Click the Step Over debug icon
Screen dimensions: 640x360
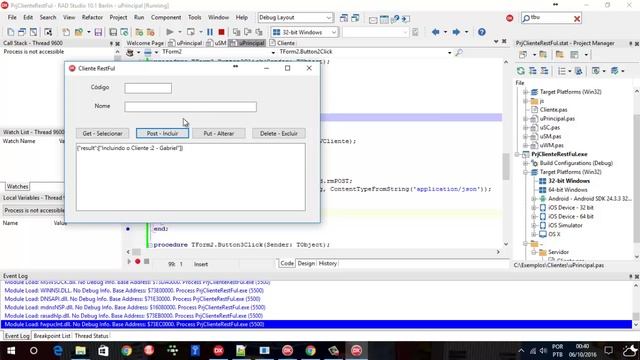point(248,32)
